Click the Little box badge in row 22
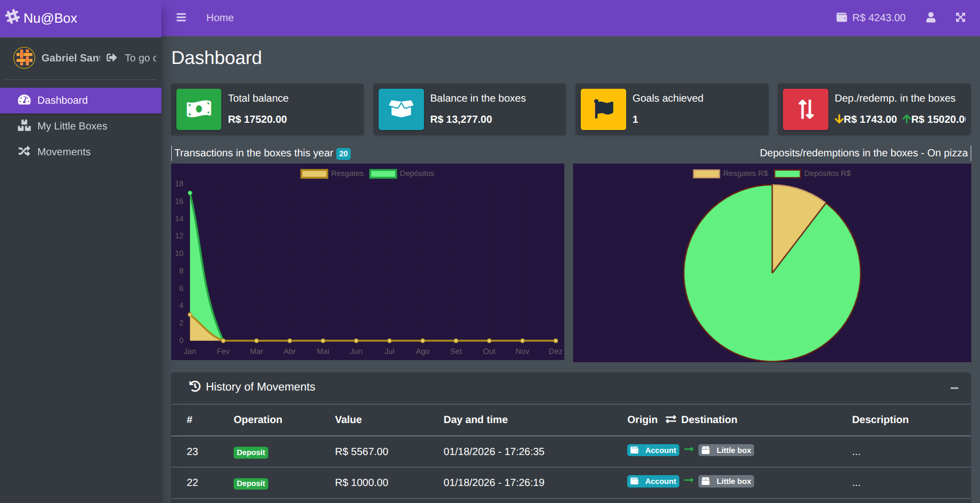Image resolution: width=980 pixels, height=503 pixels. click(726, 481)
